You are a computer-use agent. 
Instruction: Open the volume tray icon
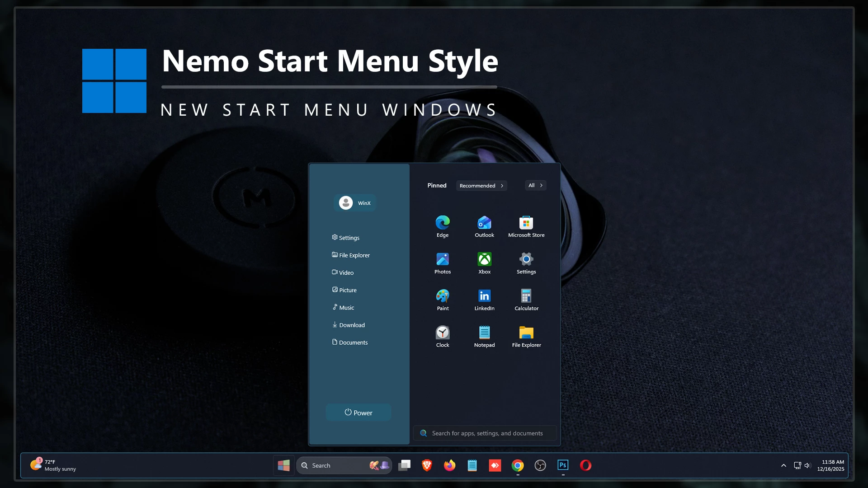click(807, 465)
